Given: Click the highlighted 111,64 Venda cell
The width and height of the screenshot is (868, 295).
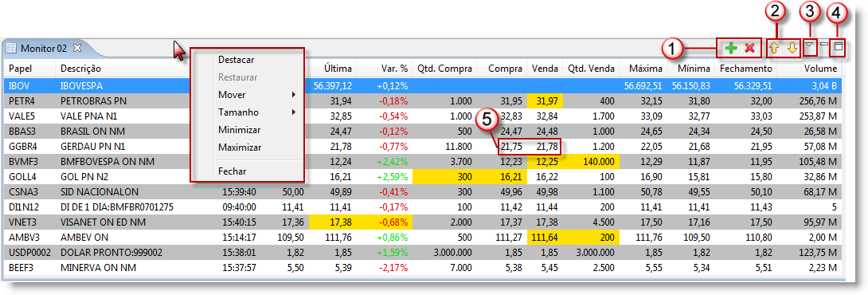Looking at the screenshot, I should (545, 238).
